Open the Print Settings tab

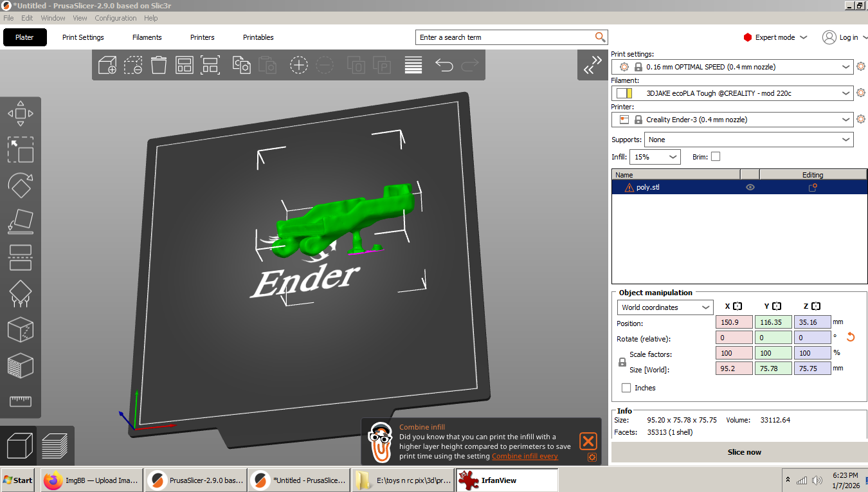click(x=83, y=37)
